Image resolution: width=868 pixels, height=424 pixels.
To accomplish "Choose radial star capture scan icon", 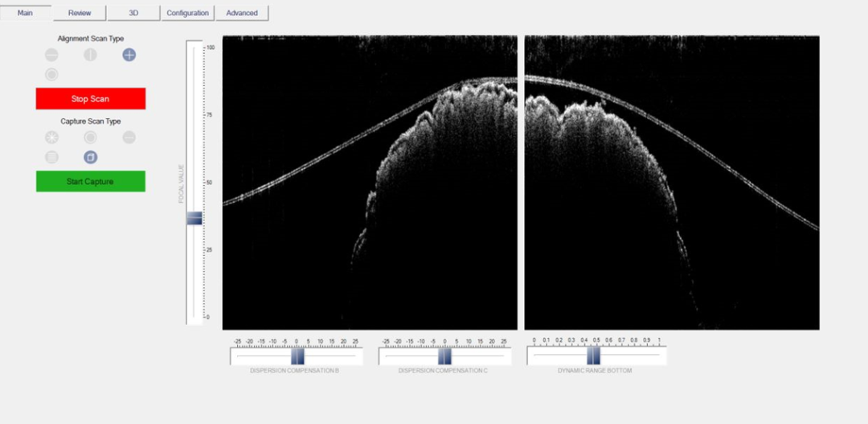I will 51,138.
